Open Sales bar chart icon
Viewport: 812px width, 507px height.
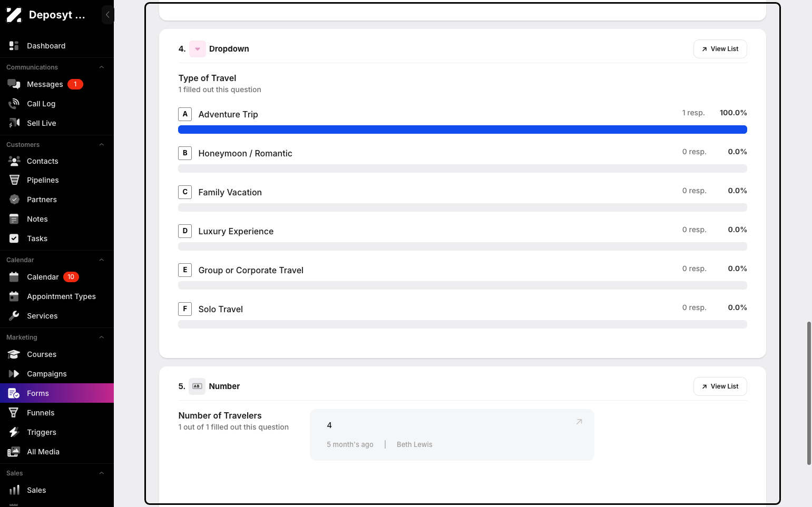coord(14,490)
